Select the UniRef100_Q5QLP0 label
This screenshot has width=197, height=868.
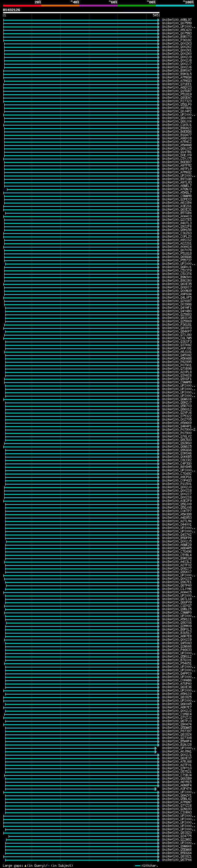176,104
